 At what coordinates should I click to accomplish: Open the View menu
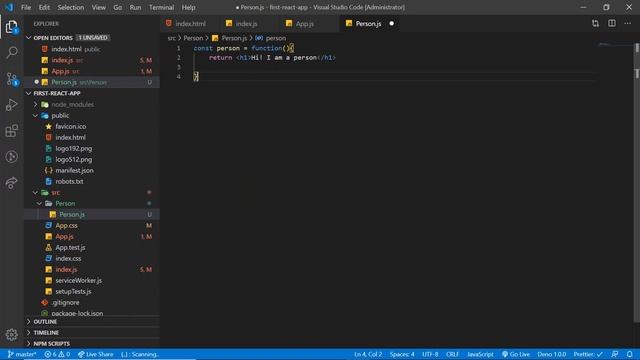click(x=98, y=7)
